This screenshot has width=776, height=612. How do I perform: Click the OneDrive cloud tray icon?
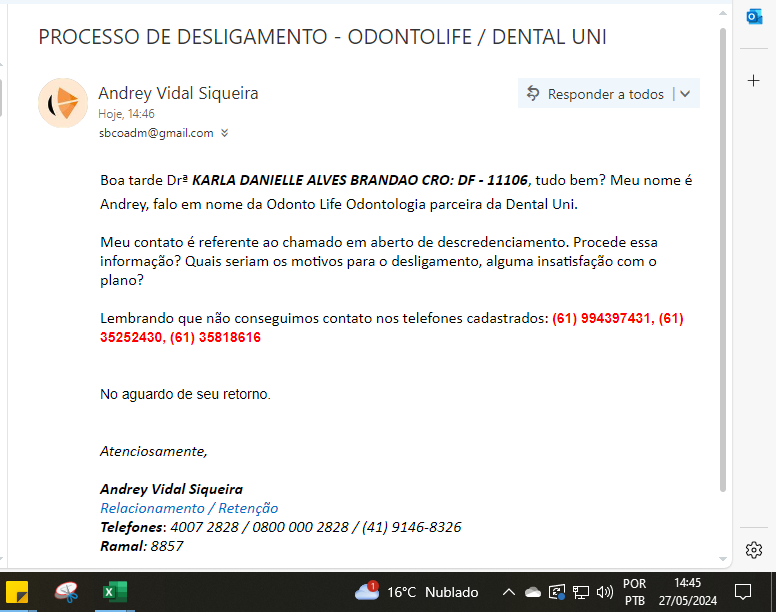(x=533, y=592)
